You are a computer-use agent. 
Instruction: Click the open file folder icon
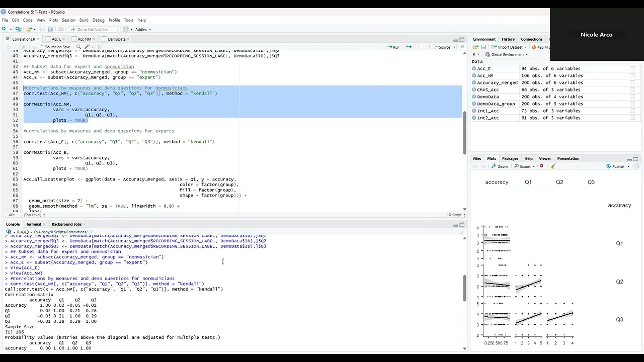coord(29,29)
